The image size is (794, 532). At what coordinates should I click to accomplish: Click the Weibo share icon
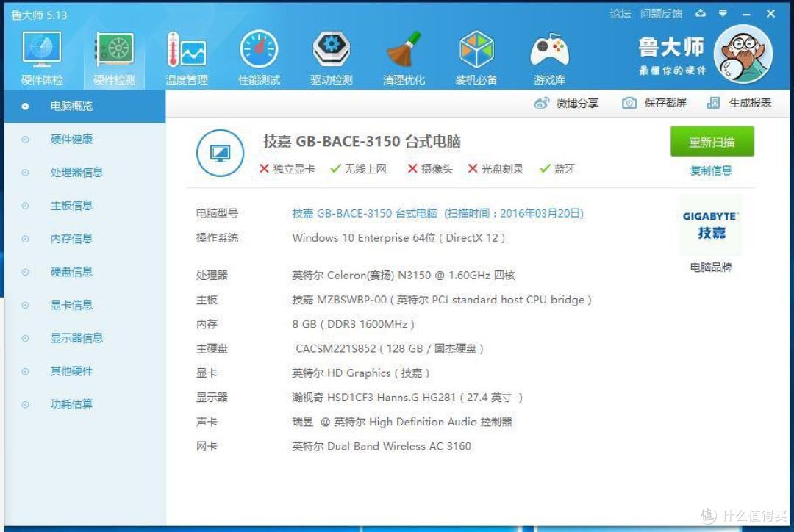(x=541, y=104)
